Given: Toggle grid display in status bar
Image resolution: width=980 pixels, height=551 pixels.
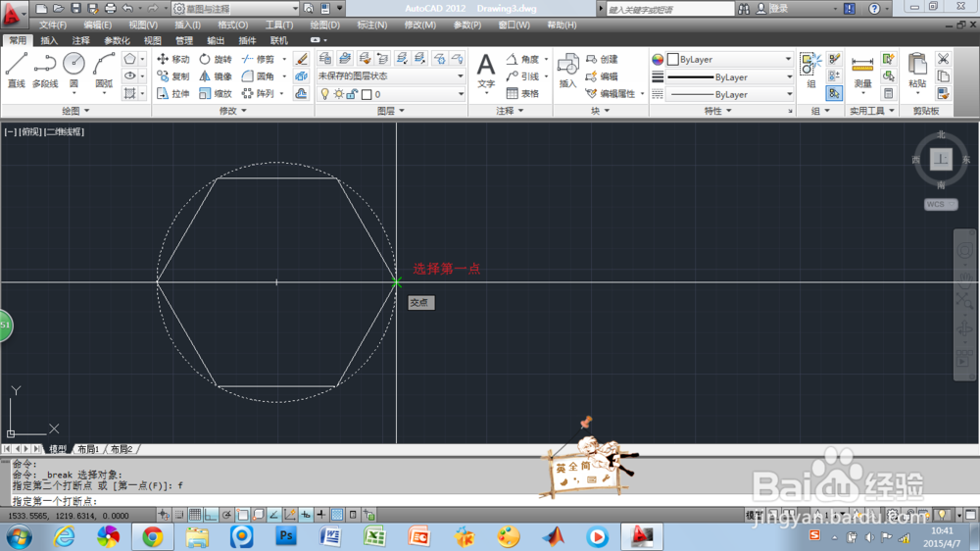Looking at the screenshot, I should point(194,515).
